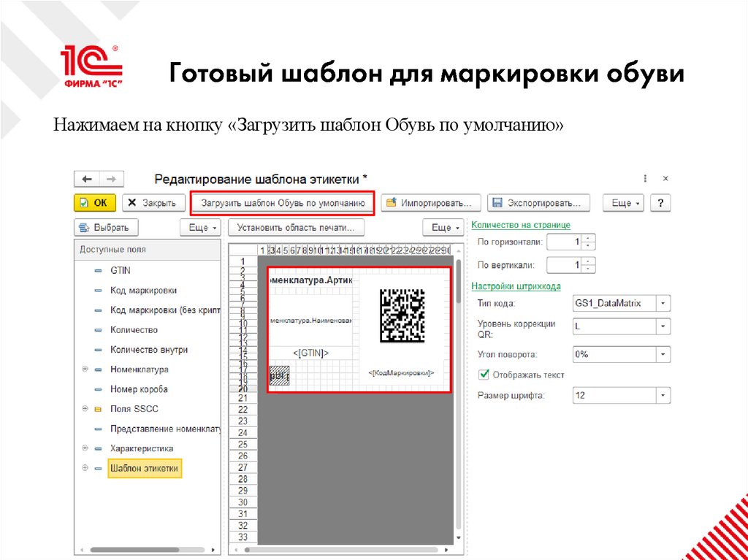Image resolution: width=748 pixels, height=560 pixels.
Task: Click the forward arrow navigation button
Action: click(x=111, y=179)
